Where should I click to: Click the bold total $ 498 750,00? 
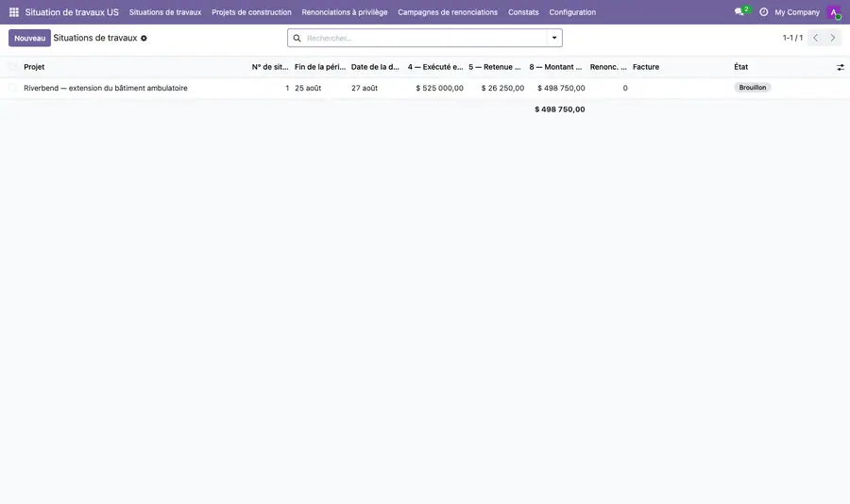[559, 109]
